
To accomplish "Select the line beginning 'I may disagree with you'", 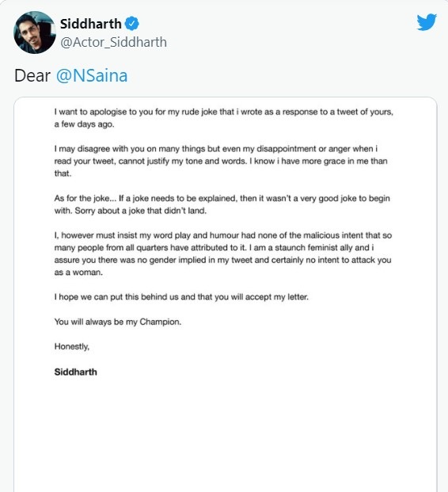I will 216,149.
